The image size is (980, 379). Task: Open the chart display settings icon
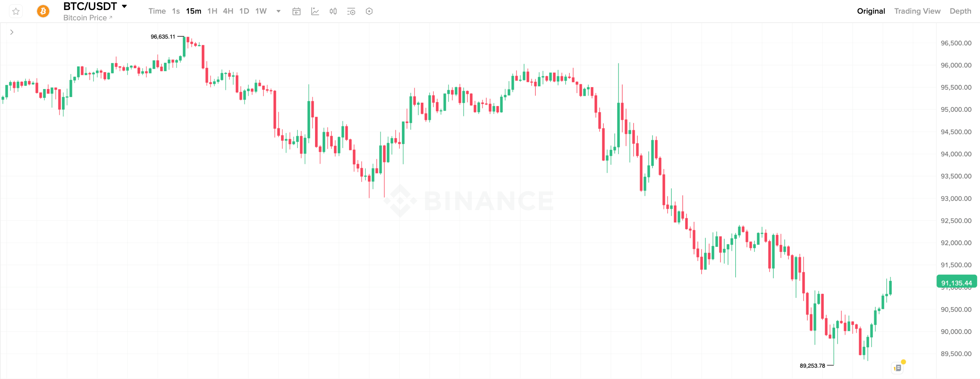click(x=351, y=11)
